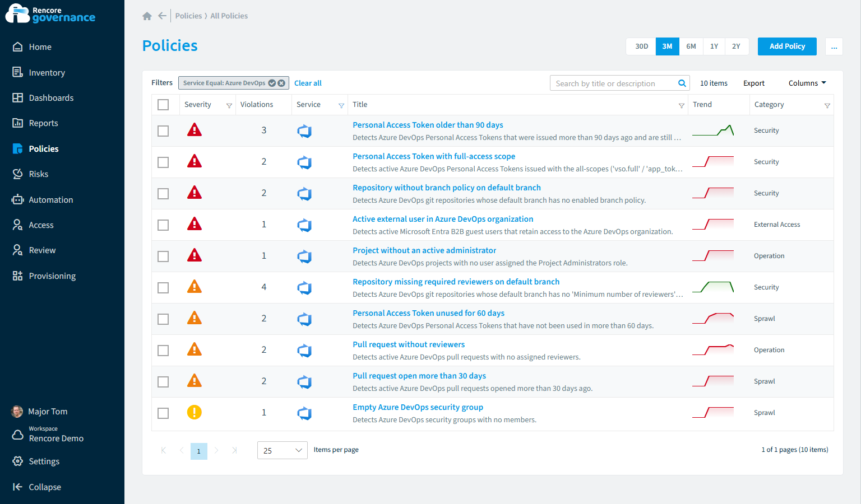The height and width of the screenshot is (504, 861).
Task: Open Review in sidebar
Action: coord(34,250)
